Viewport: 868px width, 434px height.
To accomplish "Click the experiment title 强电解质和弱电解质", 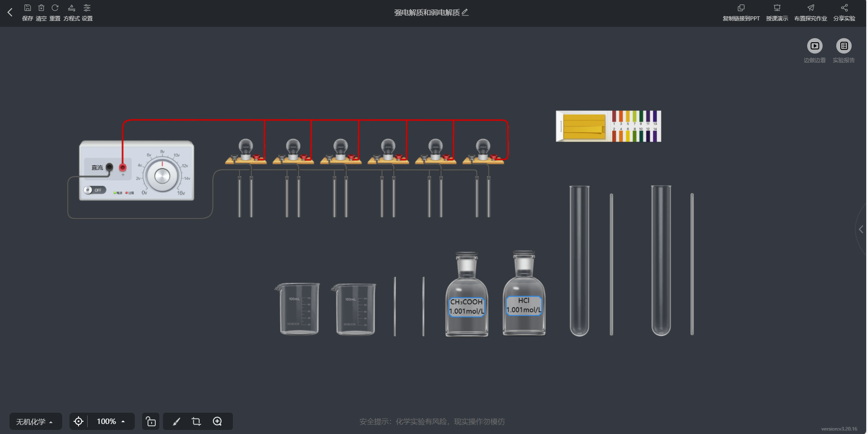I will pos(427,12).
